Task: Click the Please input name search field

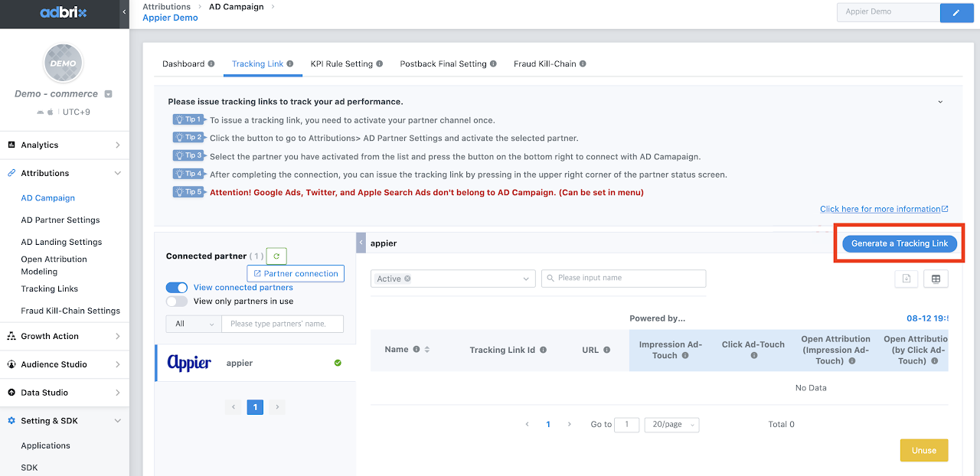Action: (x=623, y=279)
